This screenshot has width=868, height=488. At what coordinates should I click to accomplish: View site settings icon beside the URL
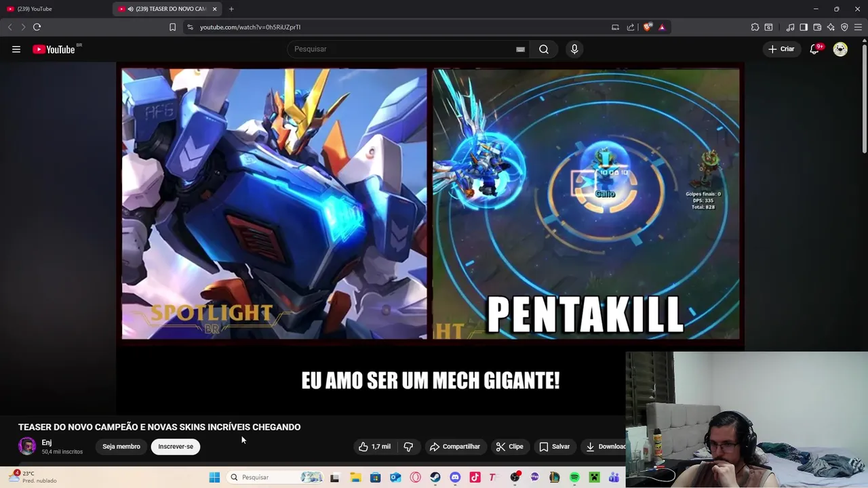tap(191, 27)
